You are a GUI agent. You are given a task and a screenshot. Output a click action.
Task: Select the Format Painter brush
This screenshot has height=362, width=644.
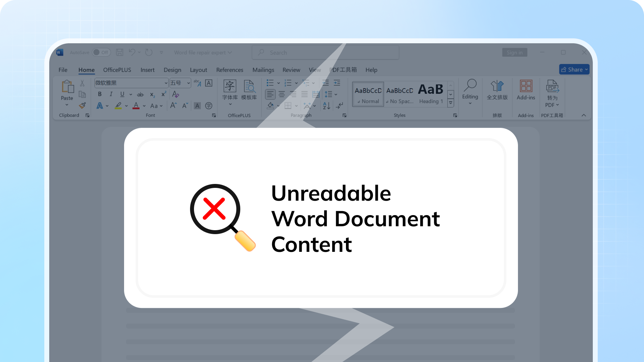[x=82, y=106]
